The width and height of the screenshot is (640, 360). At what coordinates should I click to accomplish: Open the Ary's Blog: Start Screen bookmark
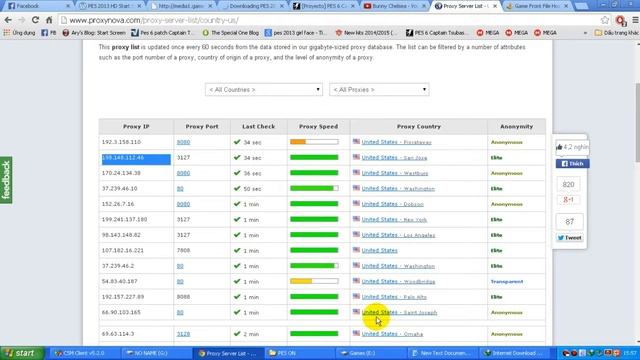pyautogui.click(x=94, y=33)
